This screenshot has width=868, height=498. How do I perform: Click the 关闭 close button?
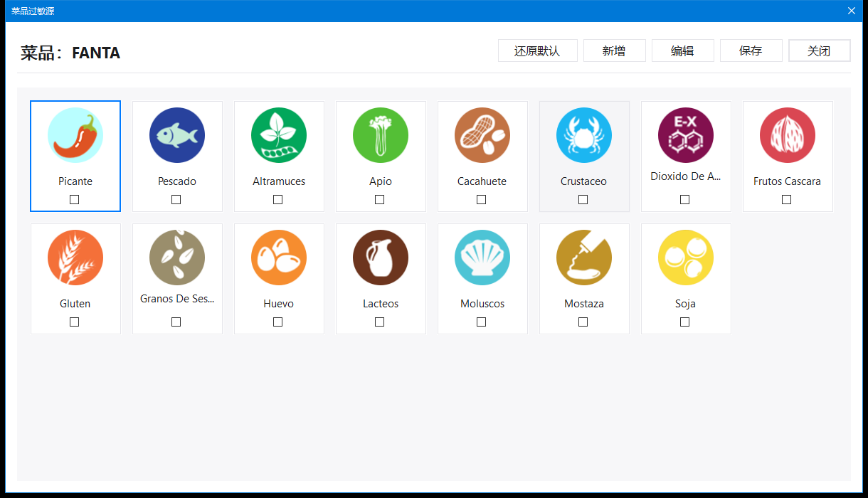[820, 51]
